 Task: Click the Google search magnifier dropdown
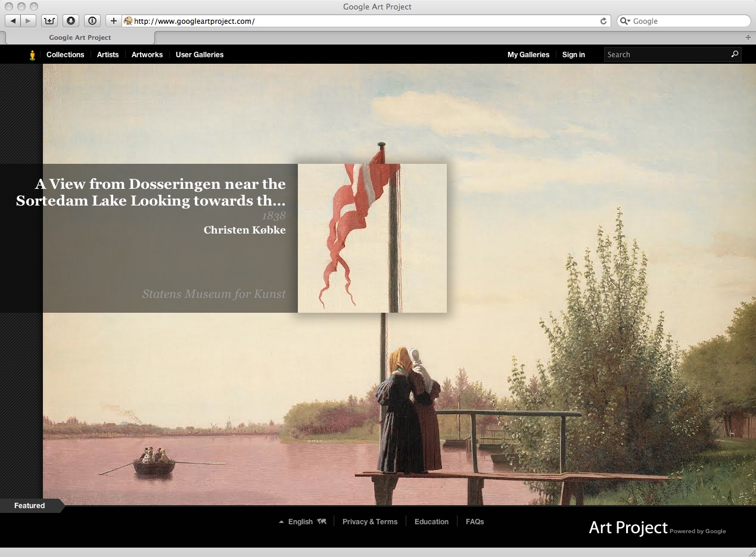pyautogui.click(x=626, y=21)
